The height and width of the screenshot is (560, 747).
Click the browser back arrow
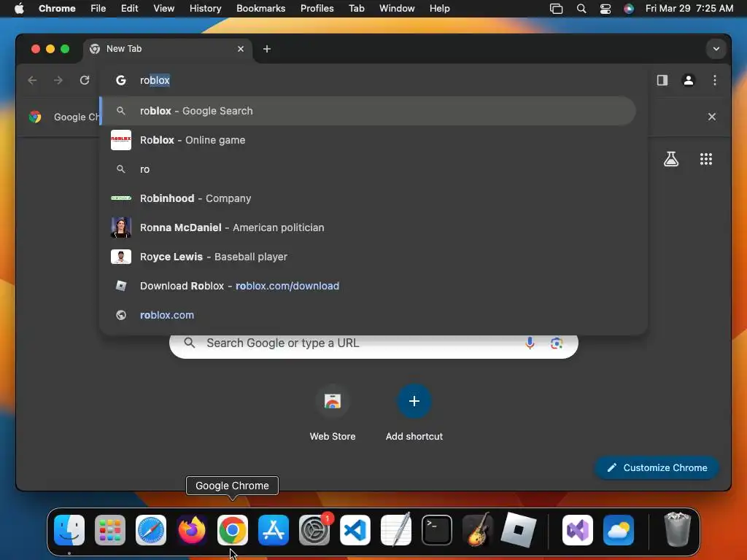tap(32, 80)
